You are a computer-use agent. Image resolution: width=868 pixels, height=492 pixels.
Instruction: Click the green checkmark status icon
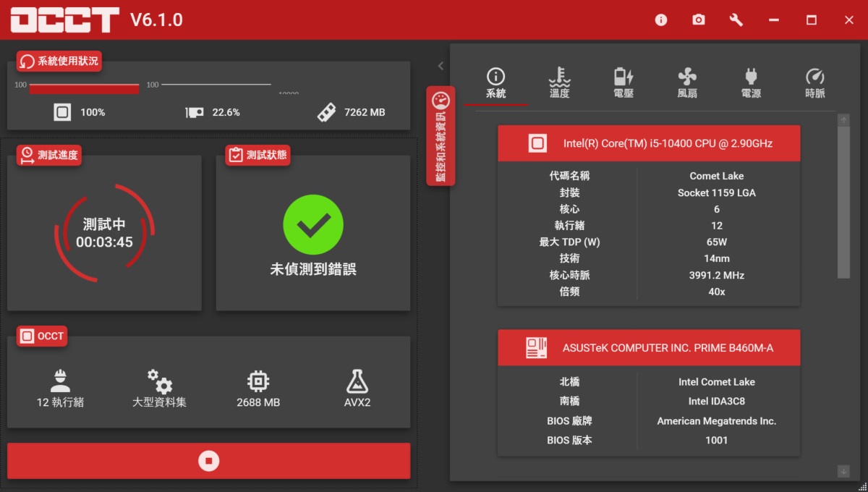(313, 224)
